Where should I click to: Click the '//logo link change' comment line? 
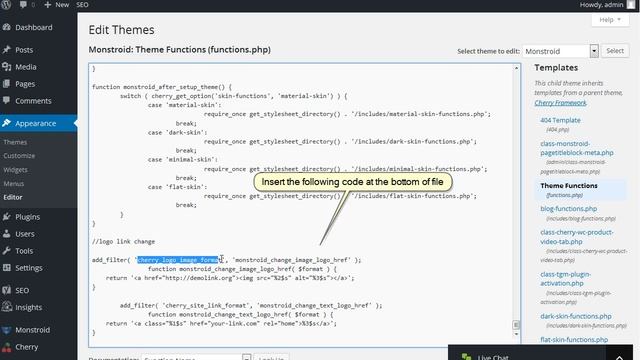[x=123, y=242]
